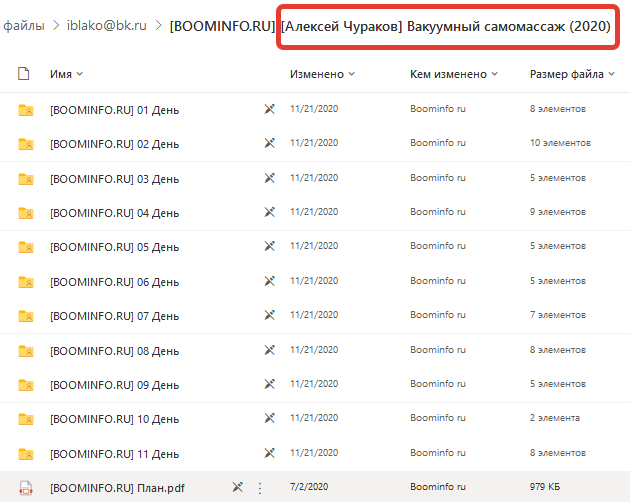Click the shared folder icon for 11 День
This screenshot has height=502, width=630.
[26, 454]
